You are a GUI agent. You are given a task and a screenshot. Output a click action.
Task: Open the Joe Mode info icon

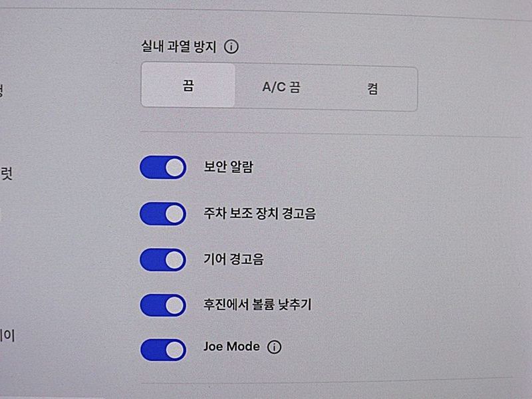coord(274,347)
